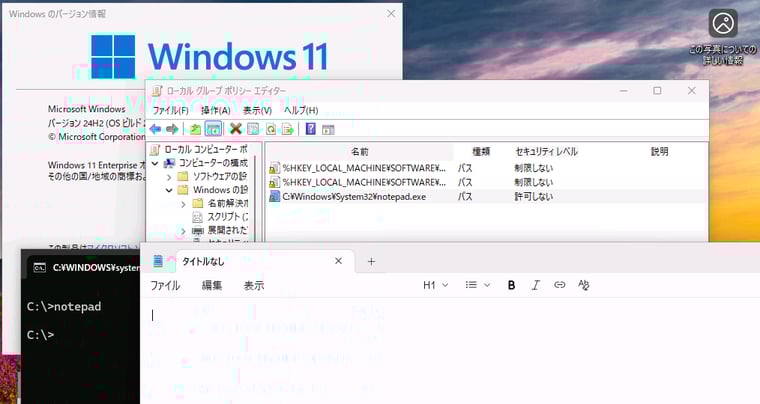The height and width of the screenshot is (404, 760).
Task: Go up one level via folder arrow icon
Action: [x=195, y=129]
